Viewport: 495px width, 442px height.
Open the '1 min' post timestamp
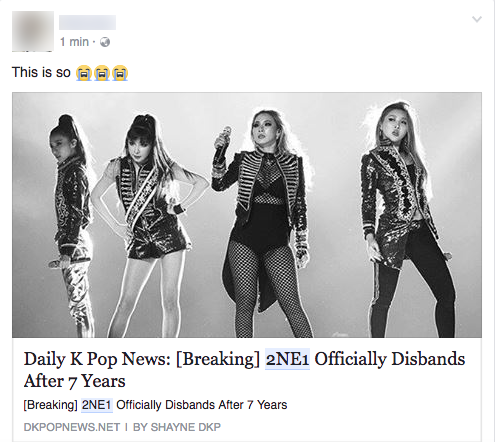click(74, 42)
